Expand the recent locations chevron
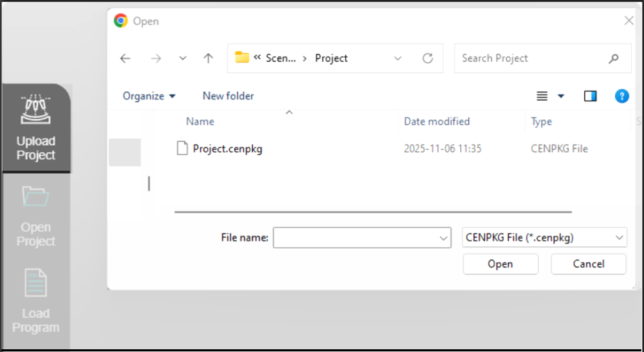Viewport: 644px width, 352px height. pyautogui.click(x=182, y=59)
